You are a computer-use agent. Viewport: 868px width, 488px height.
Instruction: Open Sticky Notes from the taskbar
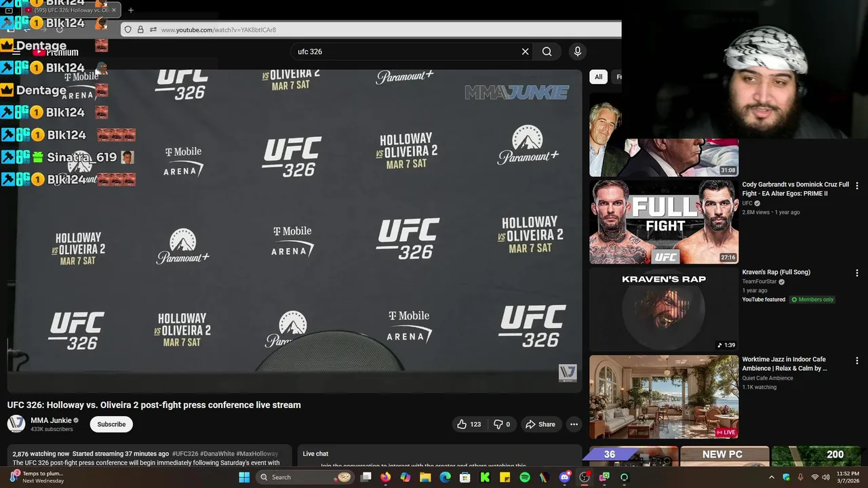tap(505, 477)
